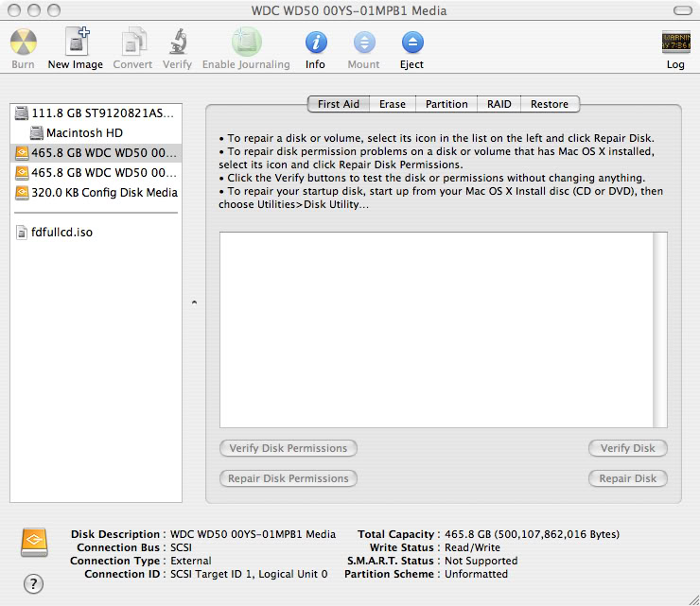
Task: Click the 'WDC WD50 00YS-01MPB1 Media' description value
Action: pyautogui.click(x=254, y=534)
